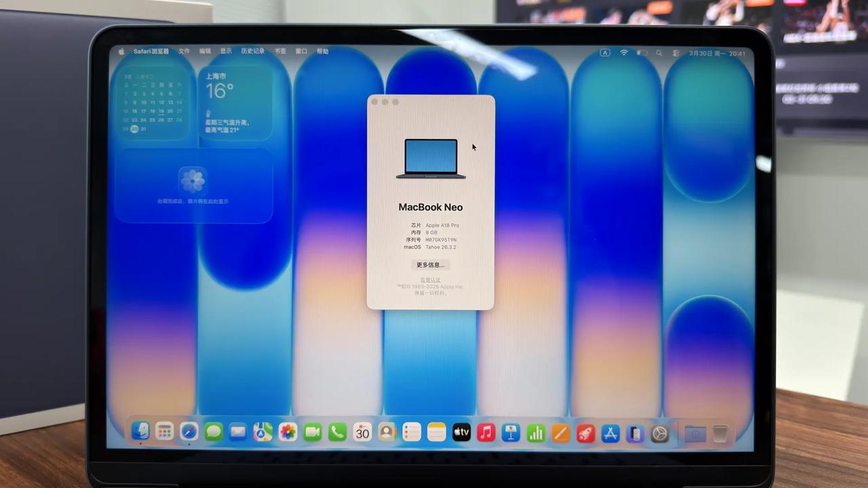Click the MacBook image in About window

click(431, 159)
